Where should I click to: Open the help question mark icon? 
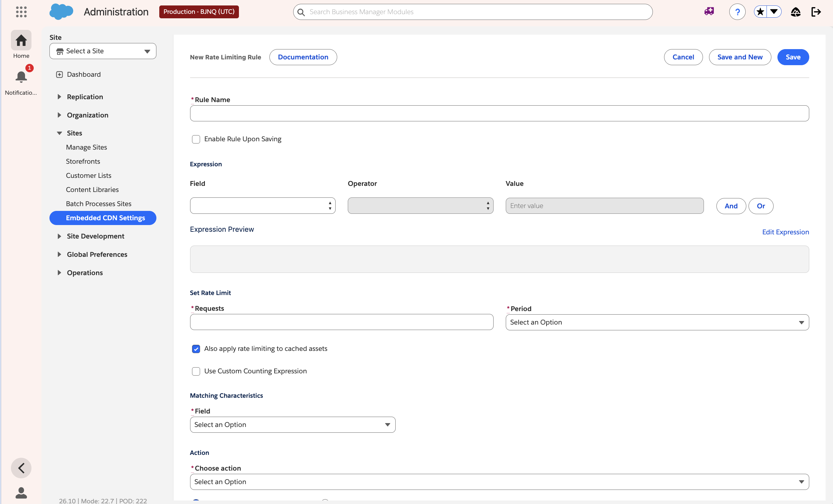737,12
